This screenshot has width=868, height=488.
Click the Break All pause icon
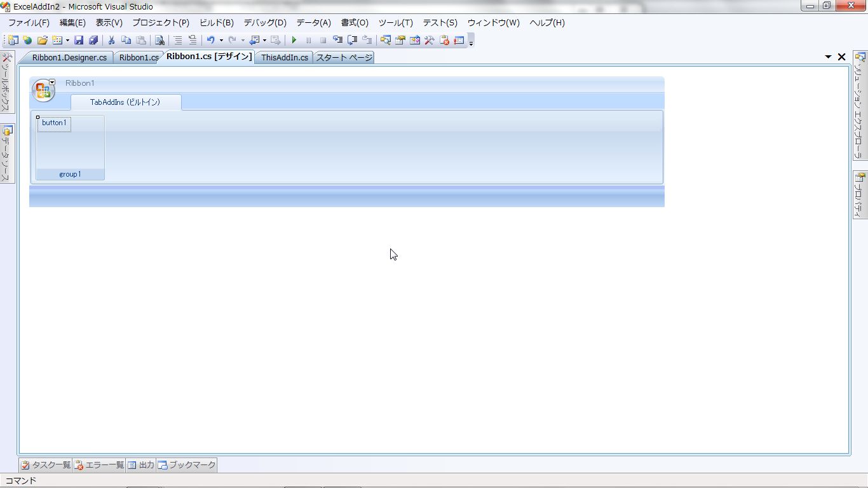pyautogui.click(x=309, y=40)
